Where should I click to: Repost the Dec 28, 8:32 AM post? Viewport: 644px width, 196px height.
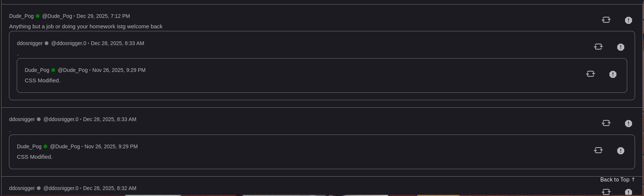coord(606,192)
